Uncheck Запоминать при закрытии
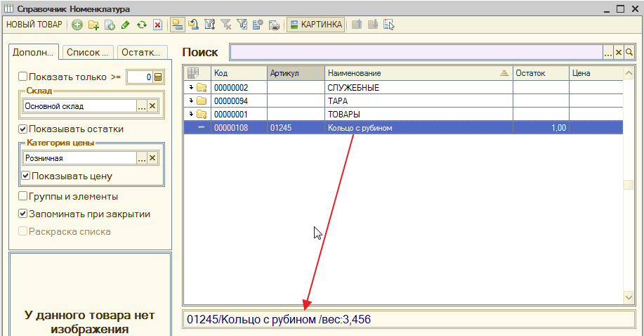 coord(23,214)
